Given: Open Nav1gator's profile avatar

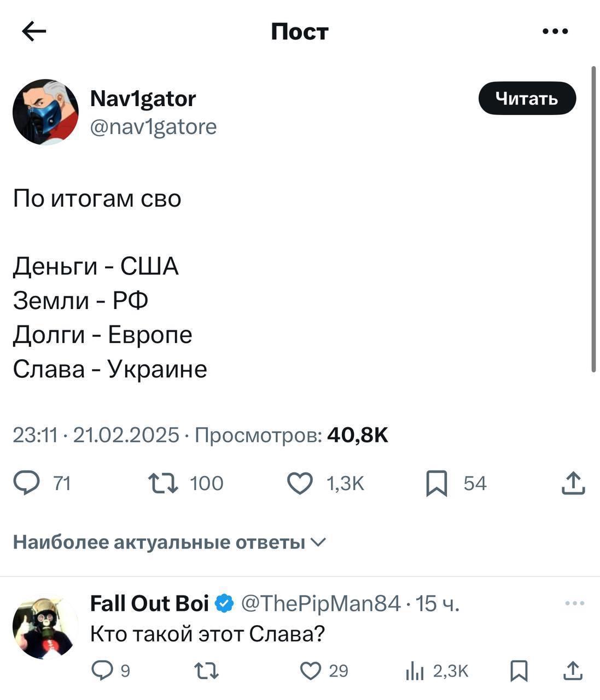Looking at the screenshot, I should (x=45, y=112).
